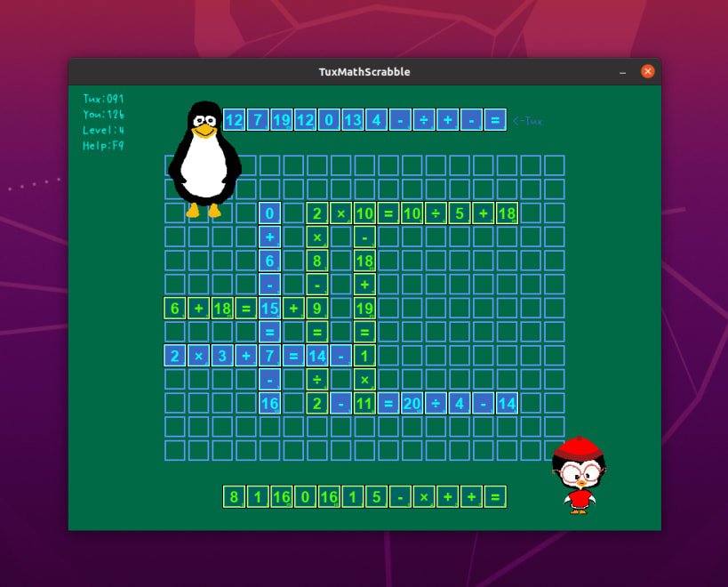Click the board's 1 tile above the ×
Viewport: 728px width, 587px height.
(x=364, y=356)
